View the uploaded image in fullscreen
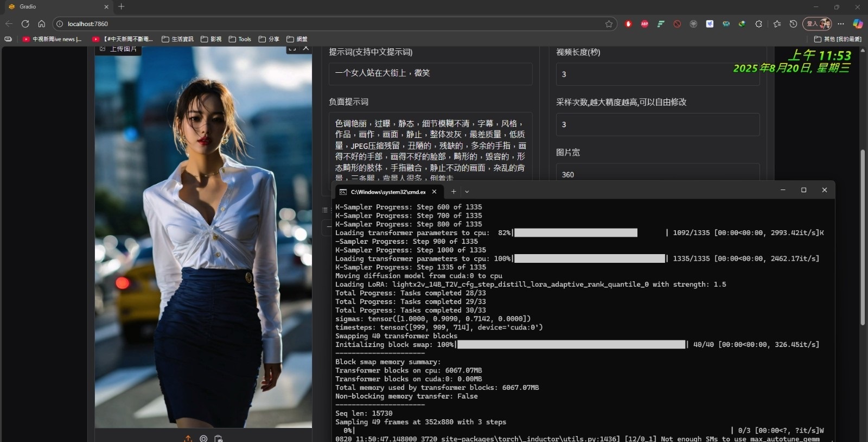The image size is (868, 442). click(x=292, y=48)
